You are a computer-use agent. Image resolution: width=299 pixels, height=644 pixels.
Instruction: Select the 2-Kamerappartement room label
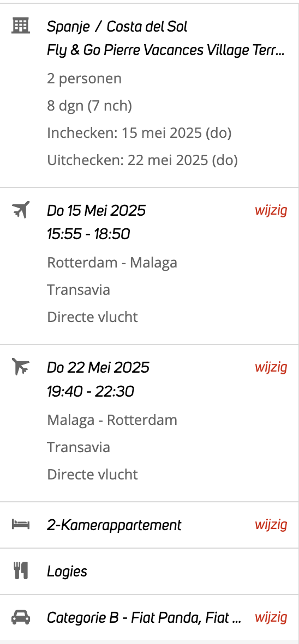click(114, 525)
